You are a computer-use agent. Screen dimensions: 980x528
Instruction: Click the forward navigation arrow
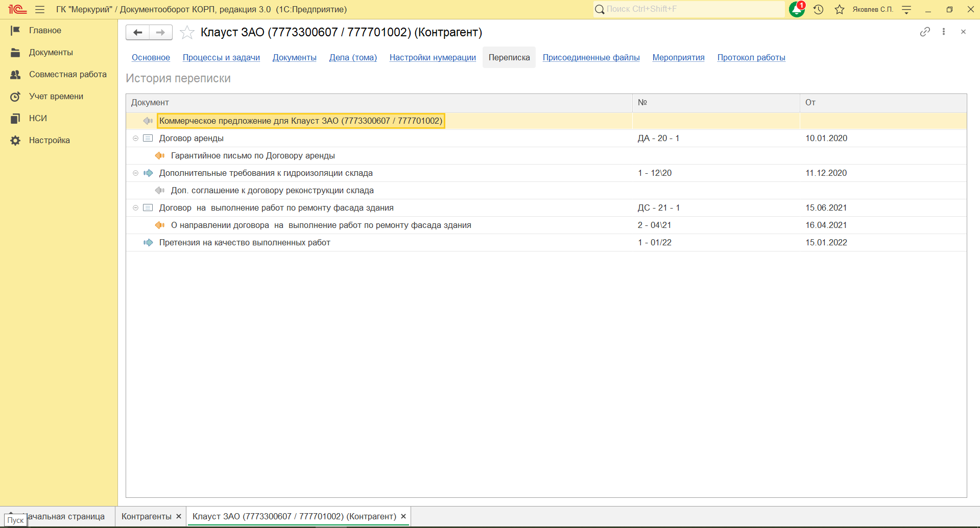tap(161, 32)
